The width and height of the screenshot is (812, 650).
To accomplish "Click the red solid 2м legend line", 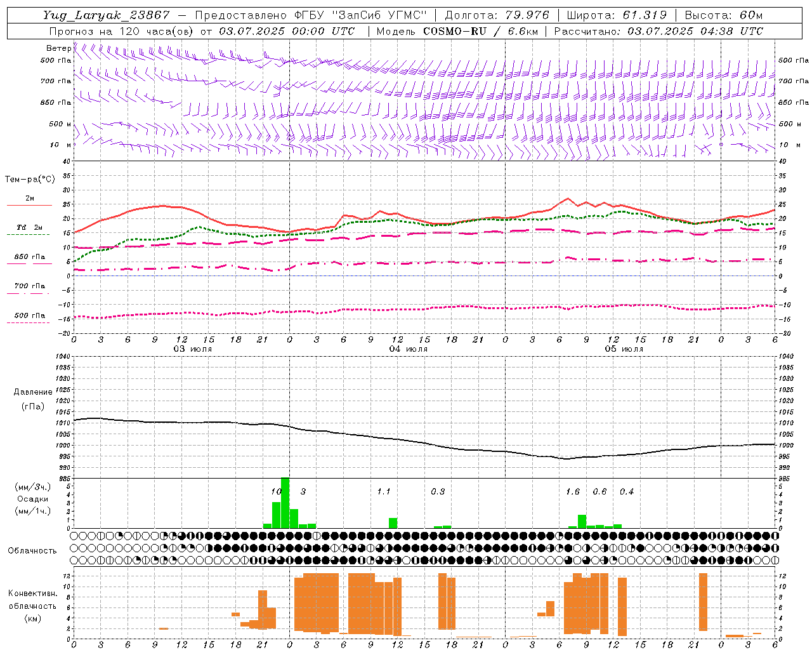I will click(x=29, y=206).
